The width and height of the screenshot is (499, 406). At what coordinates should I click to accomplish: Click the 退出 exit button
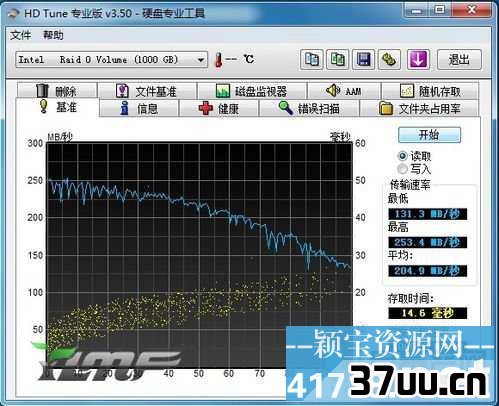(459, 60)
